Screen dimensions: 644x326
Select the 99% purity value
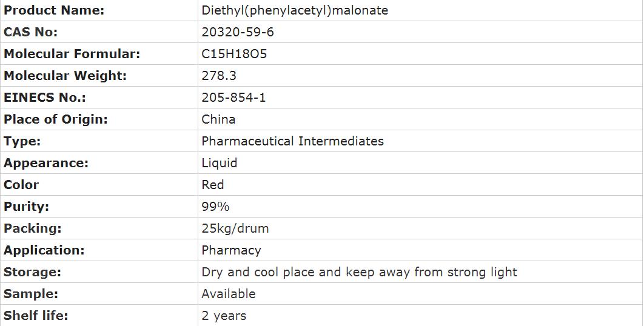(x=215, y=207)
